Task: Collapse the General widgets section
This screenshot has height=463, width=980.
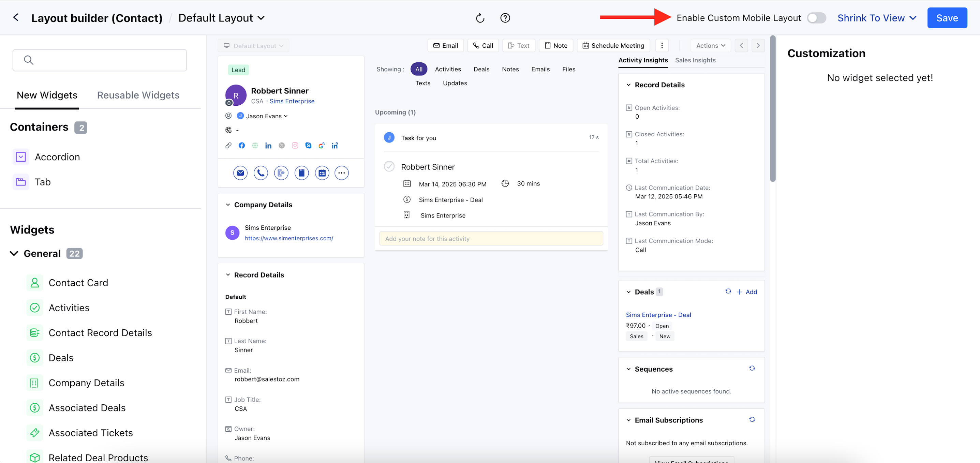Action: [14, 253]
